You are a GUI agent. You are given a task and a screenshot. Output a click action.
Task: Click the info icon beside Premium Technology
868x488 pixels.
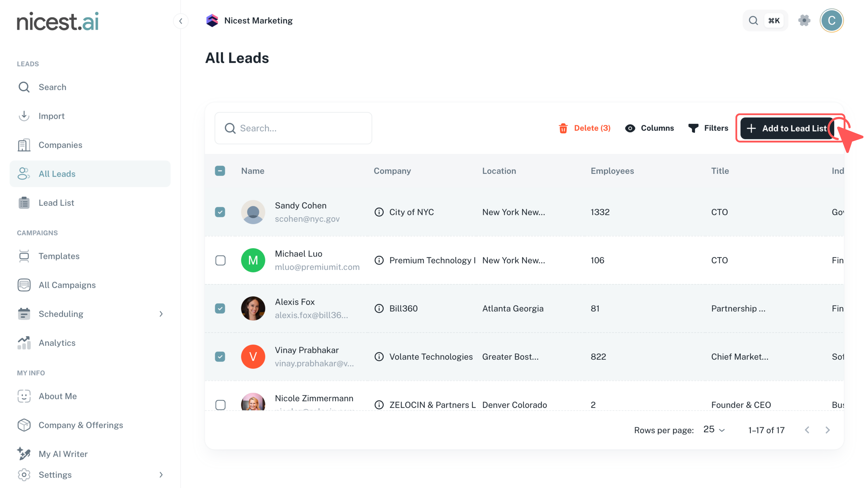379,260
